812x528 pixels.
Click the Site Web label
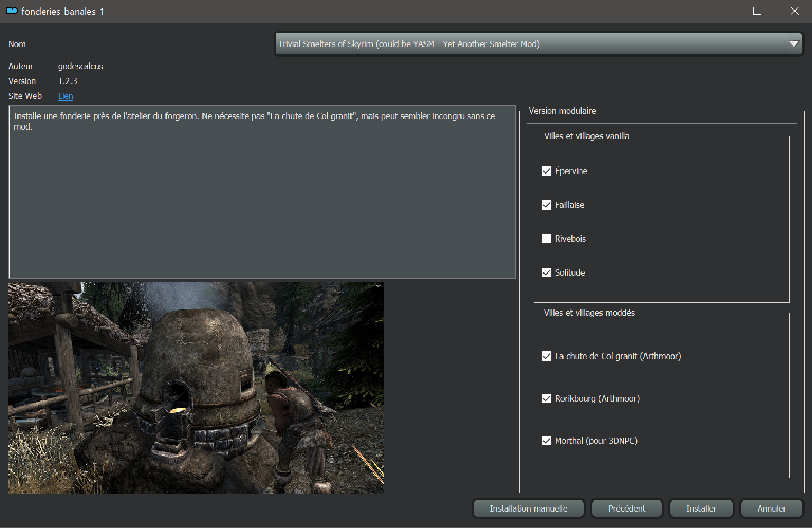click(x=25, y=96)
